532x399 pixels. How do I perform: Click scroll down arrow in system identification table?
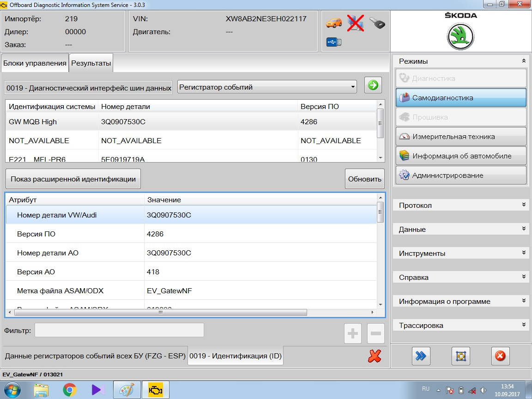(381, 158)
